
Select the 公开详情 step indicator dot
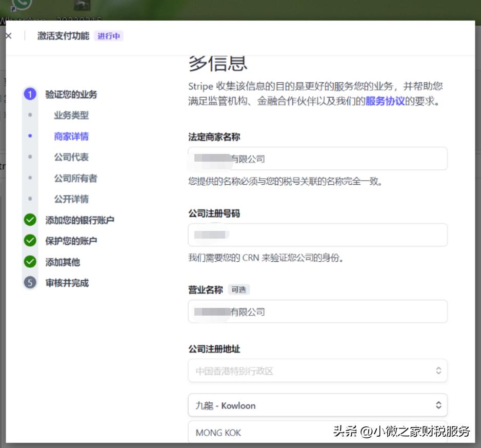click(x=31, y=198)
